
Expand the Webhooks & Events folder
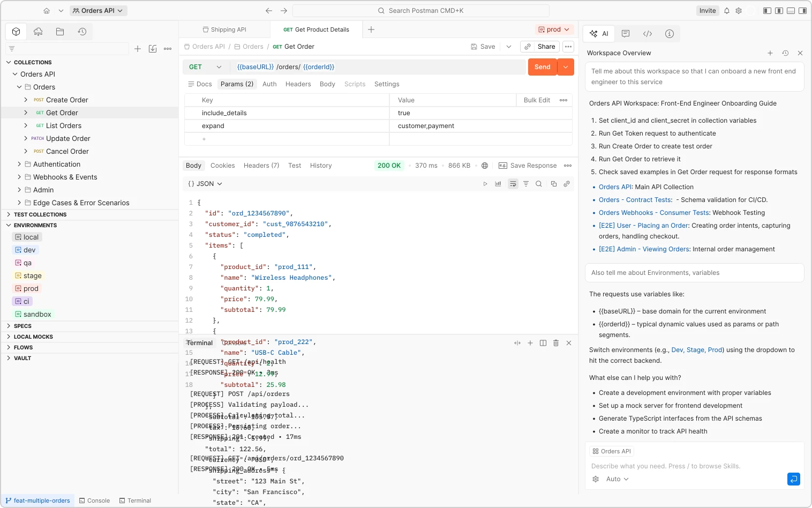click(x=19, y=177)
